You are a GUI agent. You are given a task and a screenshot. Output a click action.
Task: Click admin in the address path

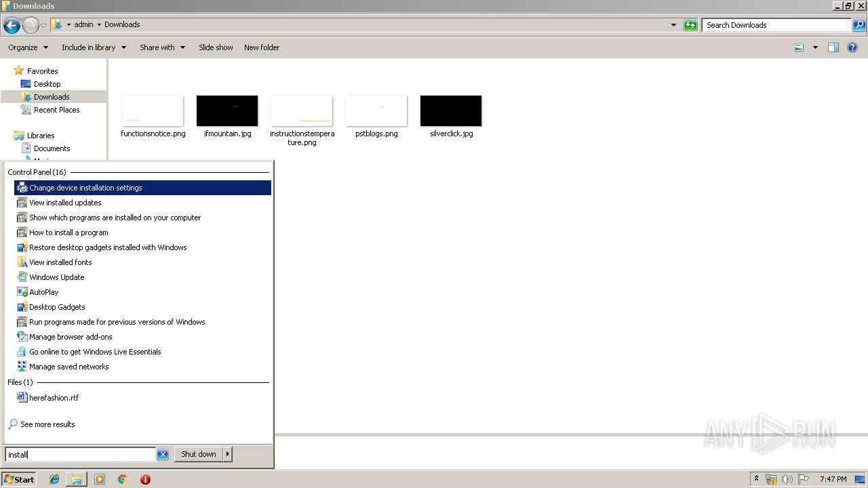[83, 24]
